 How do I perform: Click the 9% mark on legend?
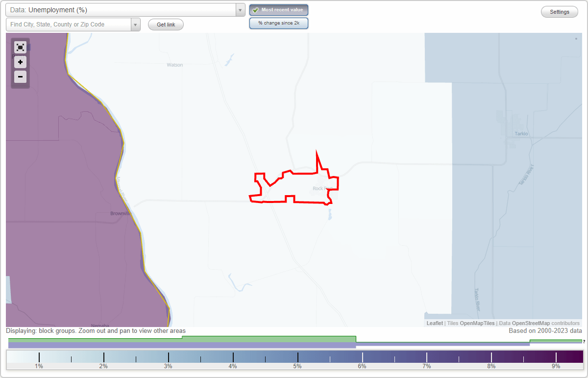click(556, 366)
